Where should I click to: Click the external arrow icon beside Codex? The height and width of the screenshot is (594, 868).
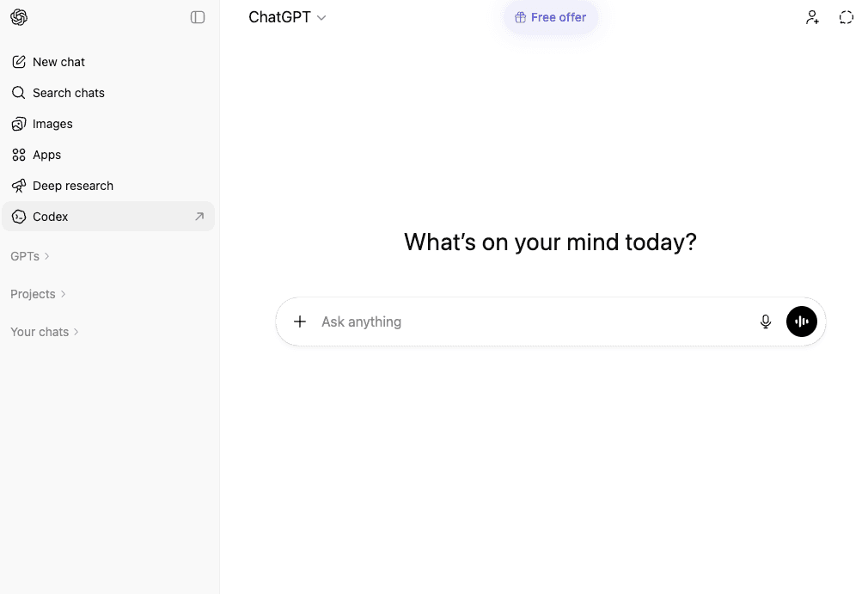[199, 217]
